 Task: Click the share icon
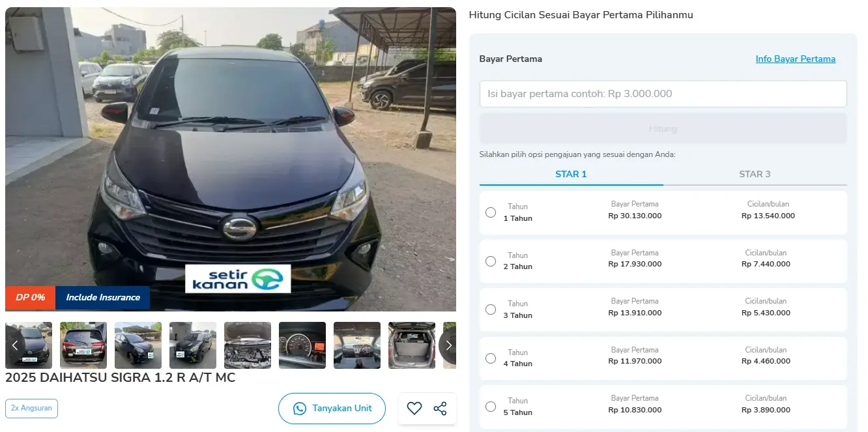[x=441, y=409]
